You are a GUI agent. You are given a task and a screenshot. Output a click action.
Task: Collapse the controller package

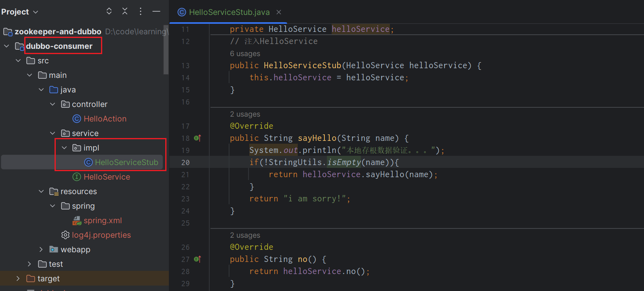pyautogui.click(x=53, y=104)
